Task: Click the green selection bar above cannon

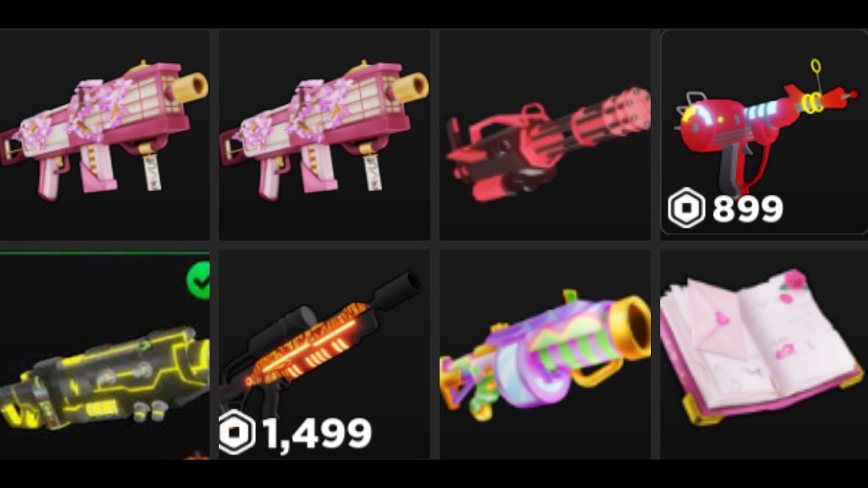Action: [x=104, y=253]
